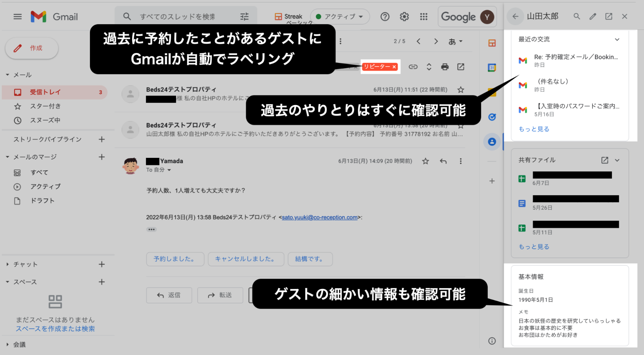Select スター付き in the sidebar
The width and height of the screenshot is (644, 355).
pyautogui.click(x=45, y=106)
